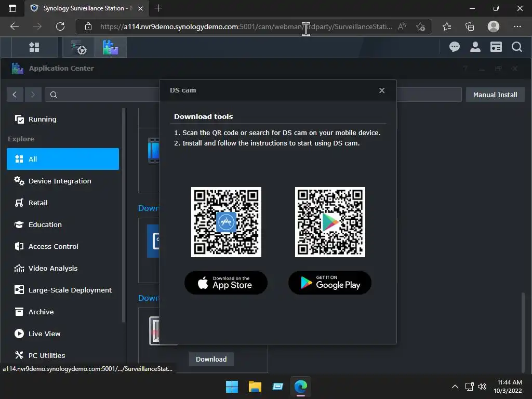This screenshot has height=399, width=532.
Task: Click the Google Play QR code
Action: 330,222
